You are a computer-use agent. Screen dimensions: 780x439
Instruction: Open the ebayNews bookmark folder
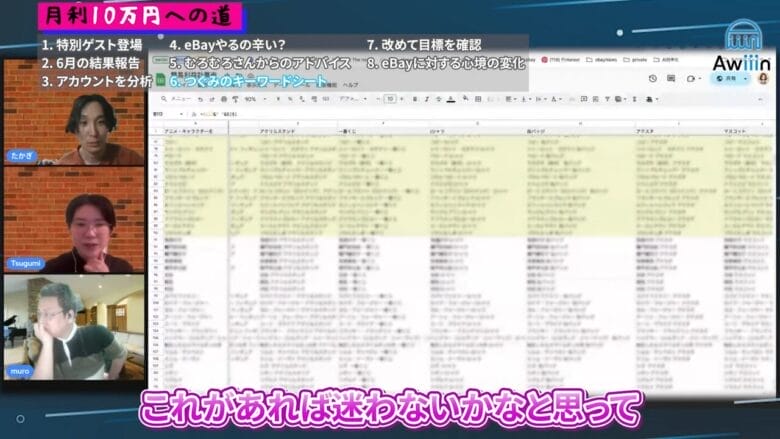click(x=602, y=60)
